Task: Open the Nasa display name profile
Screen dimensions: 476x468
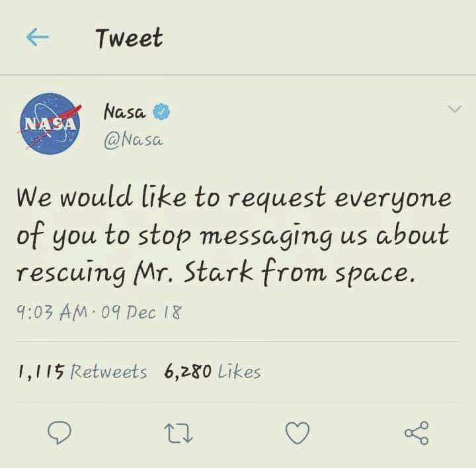Action: [125, 113]
